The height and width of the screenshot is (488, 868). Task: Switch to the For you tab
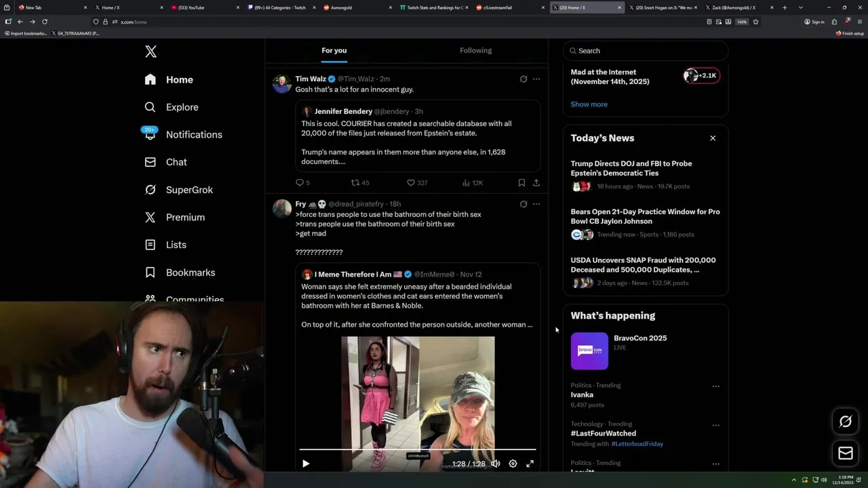coord(334,50)
